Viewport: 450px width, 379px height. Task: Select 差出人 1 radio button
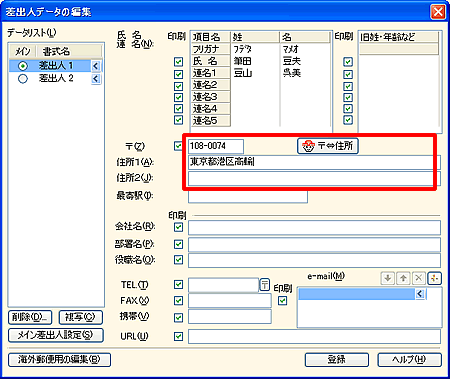click(23, 66)
